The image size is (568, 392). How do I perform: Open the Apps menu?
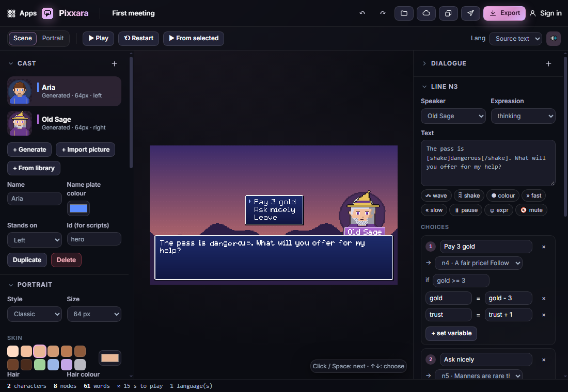[x=22, y=13]
